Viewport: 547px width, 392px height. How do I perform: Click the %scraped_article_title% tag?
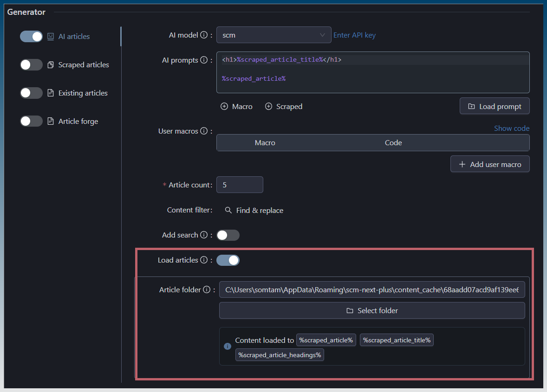pyautogui.click(x=397, y=340)
